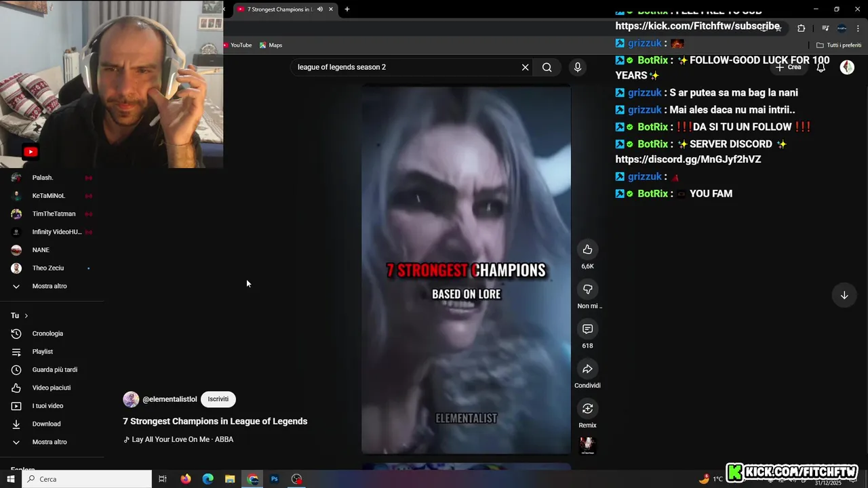Open a new browser tab
Image resolution: width=868 pixels, height=488 pixels.
(x=347, y=9)
